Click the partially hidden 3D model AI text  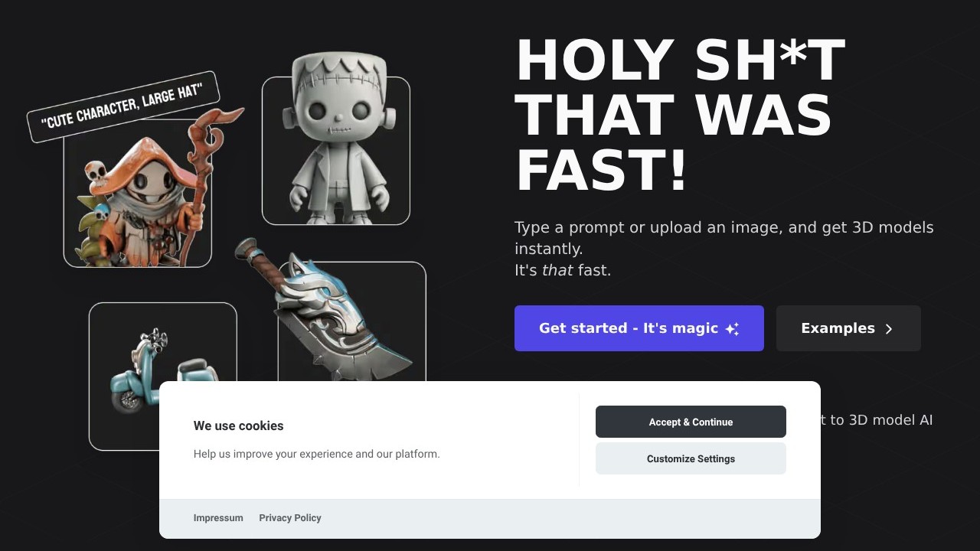pos(877,419)
